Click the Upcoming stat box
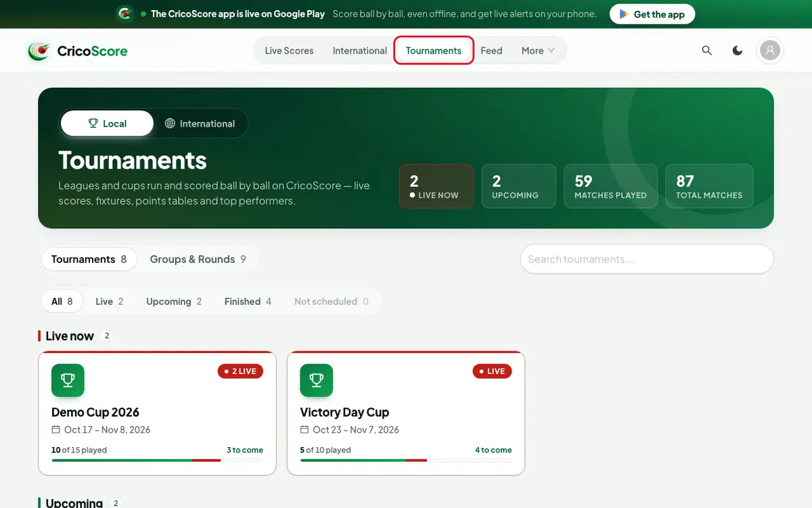Viewport: 812px width, 508px height. point(519,186)
